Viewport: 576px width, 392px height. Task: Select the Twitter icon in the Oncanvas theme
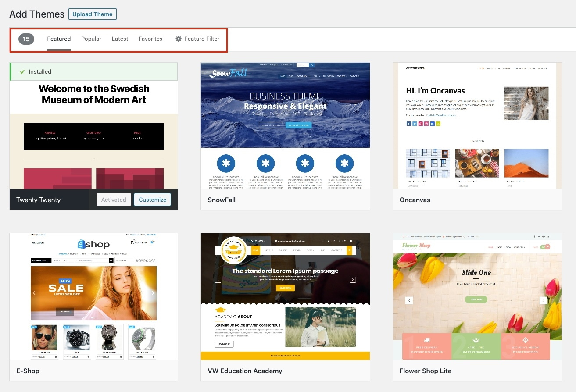coord(415,124)
